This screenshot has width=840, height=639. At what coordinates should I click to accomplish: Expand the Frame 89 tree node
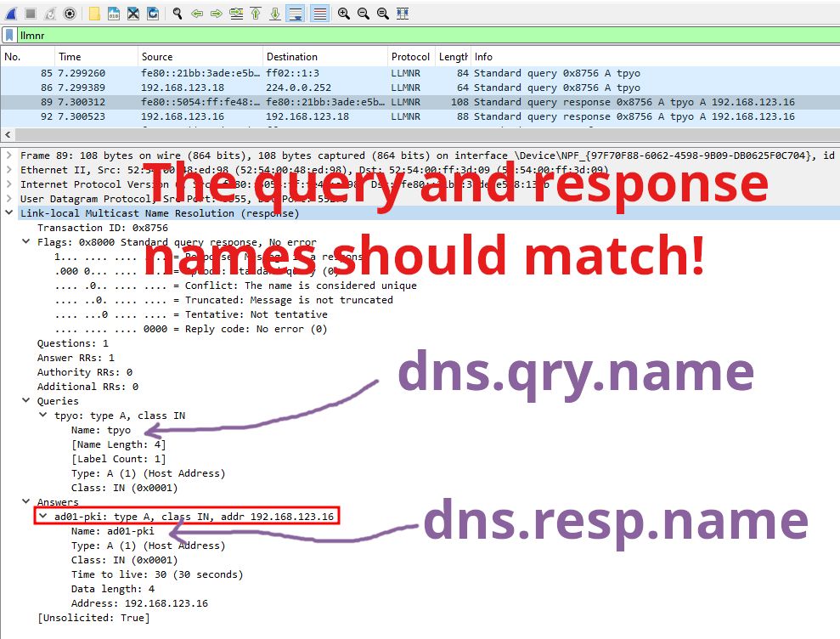click(x=8, y=156)
